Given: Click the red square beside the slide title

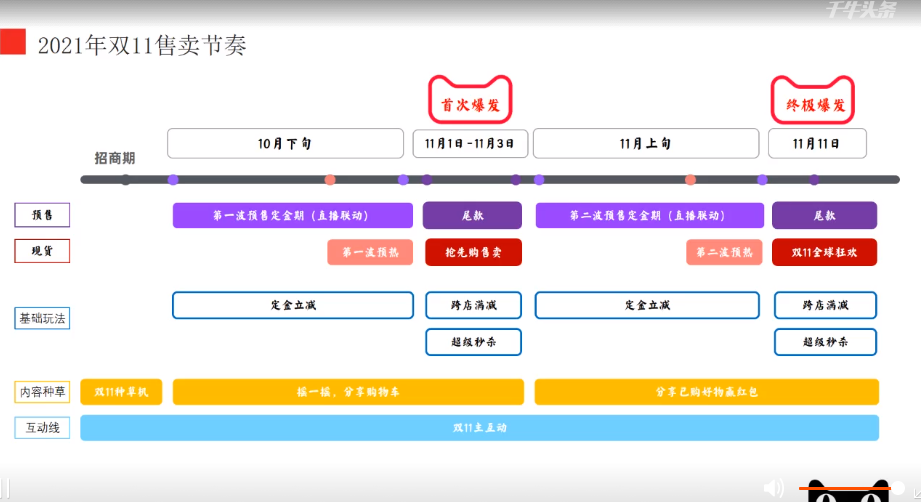Looking at the screenshot, I should click(x=13, y=43).
